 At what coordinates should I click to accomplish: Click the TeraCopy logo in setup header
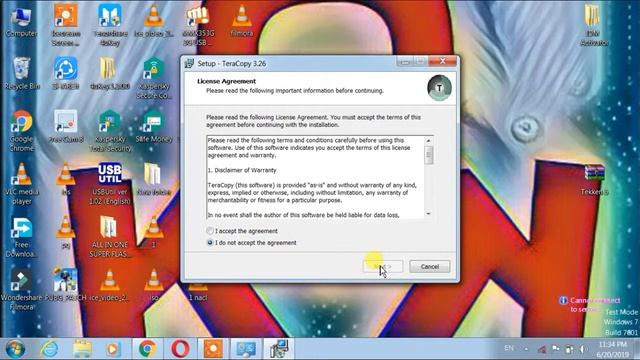click(439, 88)
